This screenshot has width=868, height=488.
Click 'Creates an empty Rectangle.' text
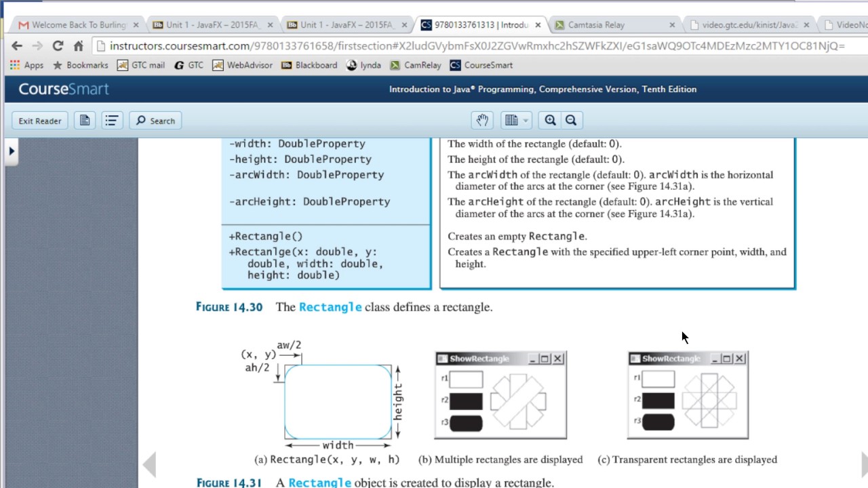517,237
